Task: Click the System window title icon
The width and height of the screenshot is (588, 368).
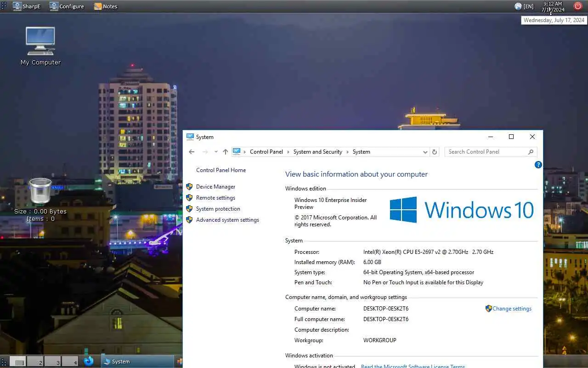Action: click(x=190, y=137)
